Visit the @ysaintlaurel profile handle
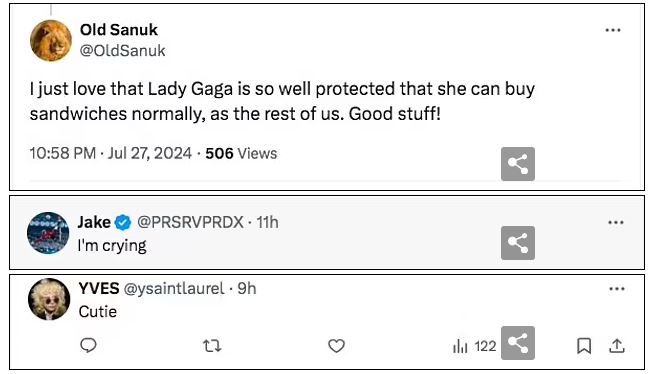Viewport: 656px width, 374px height. [174, 289]
